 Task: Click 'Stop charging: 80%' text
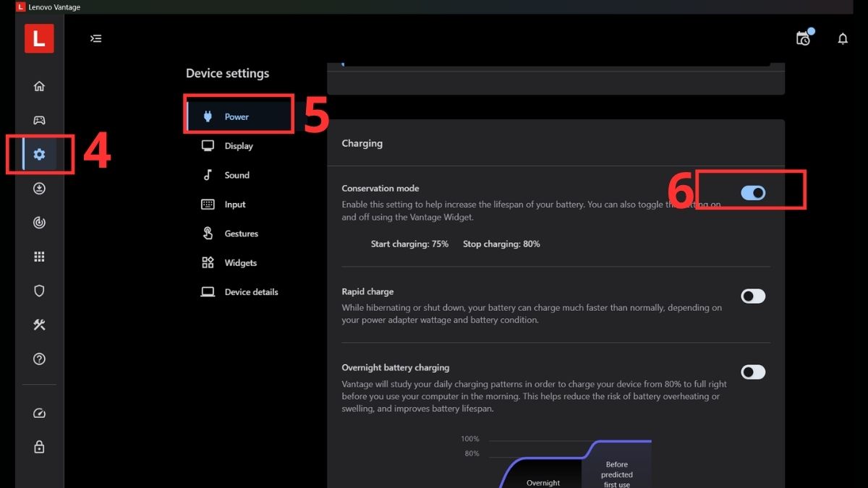(x=501, y=244)
